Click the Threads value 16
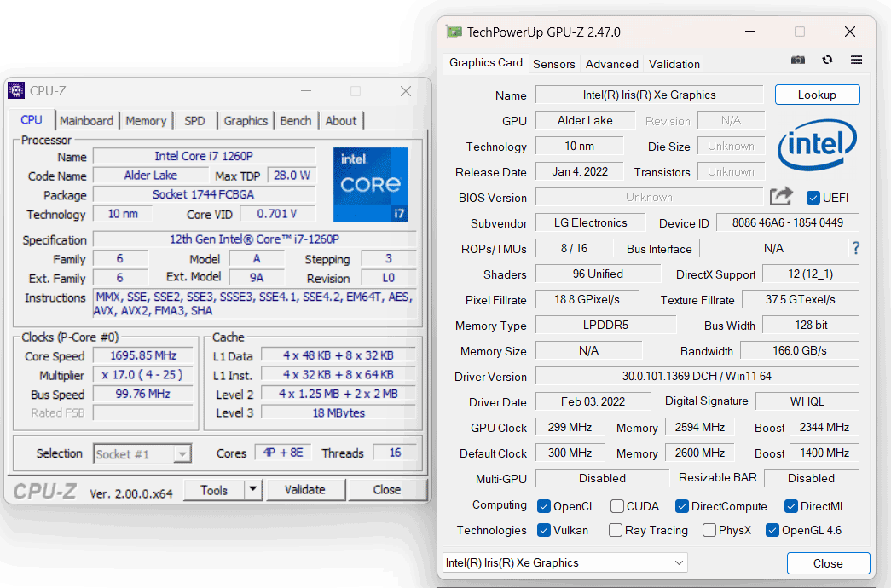This screenshot has height=588, width=891. pyautogui.click(x=395, y=453)
